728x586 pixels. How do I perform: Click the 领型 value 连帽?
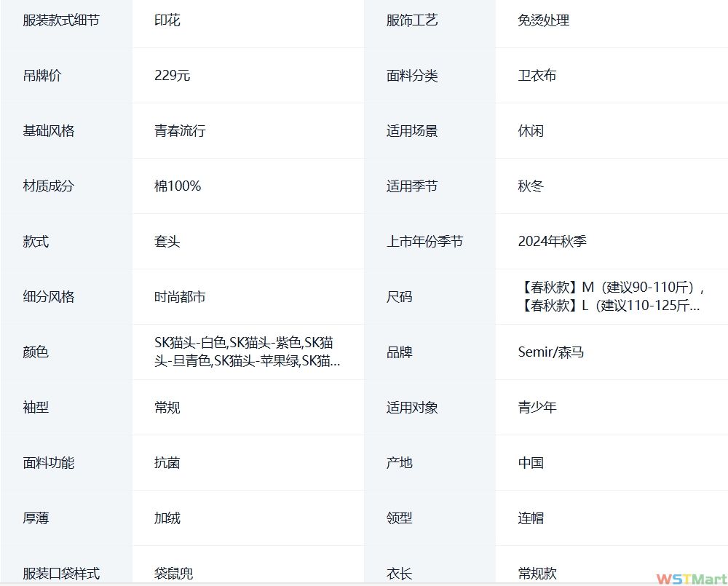tap(531, 518)
